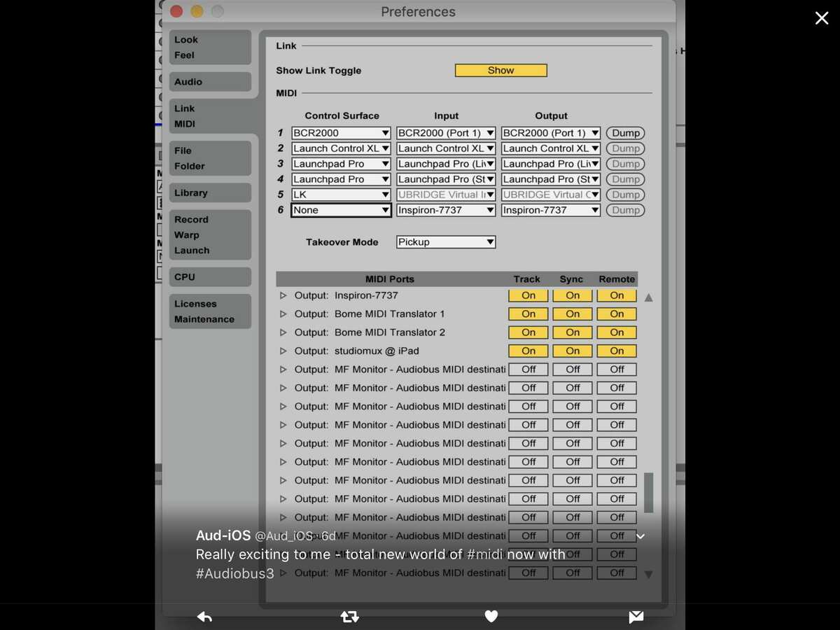840x630 pixels.
Task: Toggle Track for Bome MIDI Translator 2
Action: tap(528, 332)
